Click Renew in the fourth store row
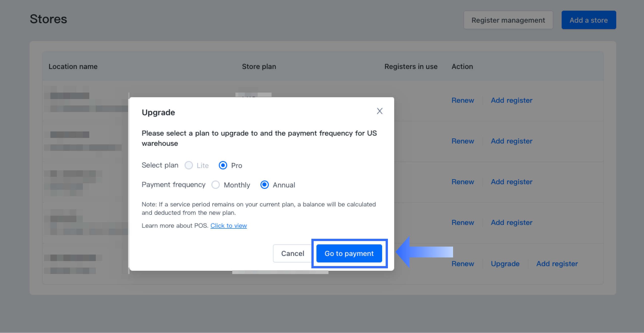The image size is (644, 333). tap(463, 222)
